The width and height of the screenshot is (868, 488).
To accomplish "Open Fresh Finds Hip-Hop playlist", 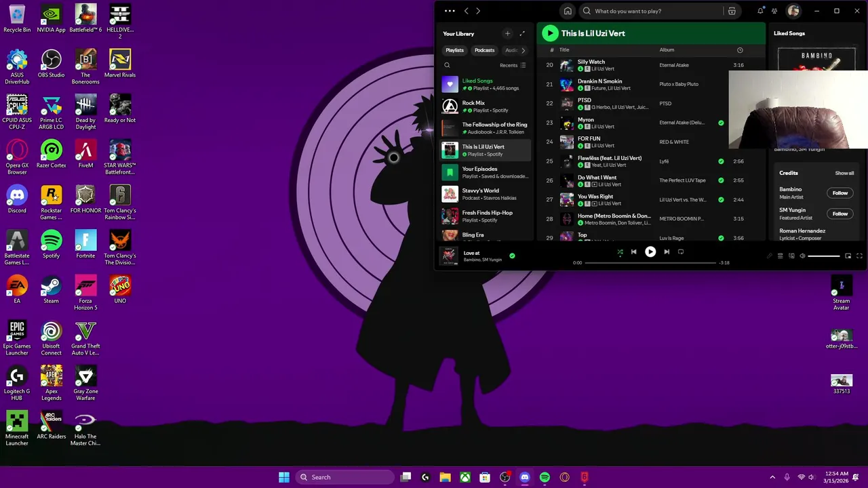I will [x=486, y=216].
